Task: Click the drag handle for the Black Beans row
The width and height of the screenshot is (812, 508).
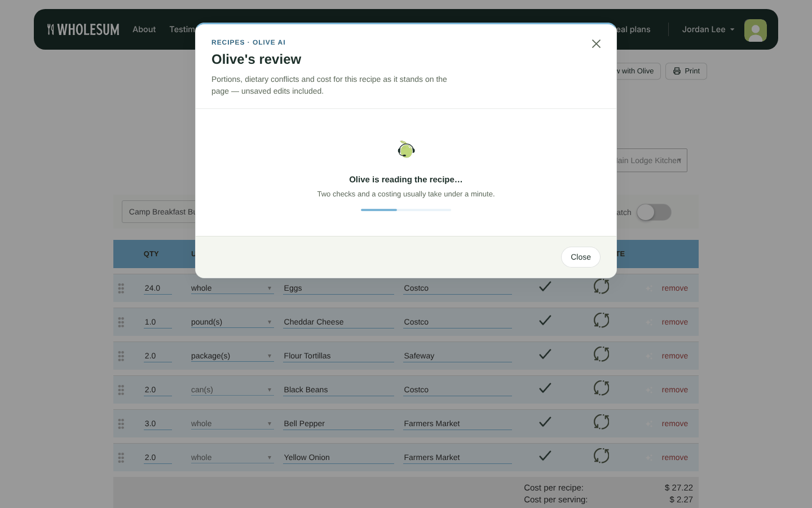Action: pos(121,390)
